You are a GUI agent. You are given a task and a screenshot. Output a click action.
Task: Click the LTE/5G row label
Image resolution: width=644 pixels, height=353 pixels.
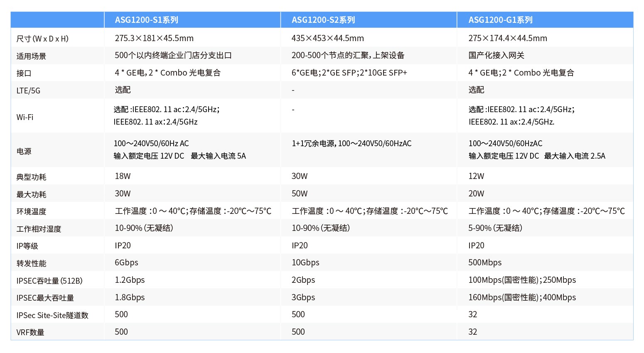click(28, 91)
